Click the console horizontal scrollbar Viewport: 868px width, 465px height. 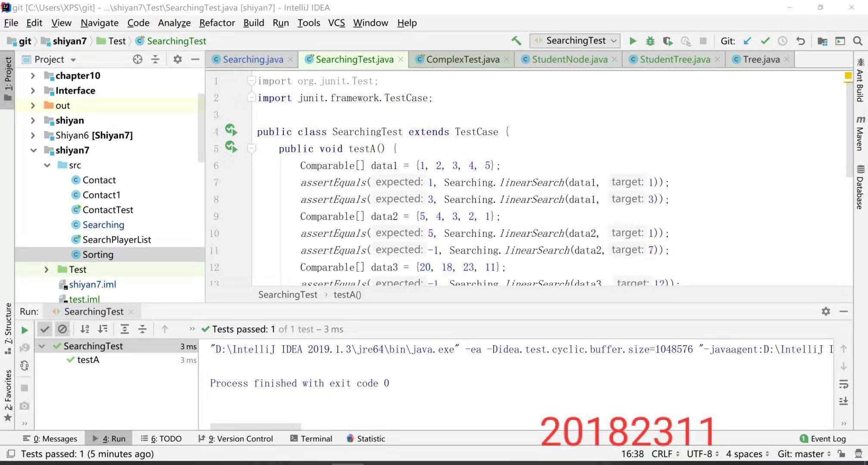pyautogui.click(x=255, y=426)
